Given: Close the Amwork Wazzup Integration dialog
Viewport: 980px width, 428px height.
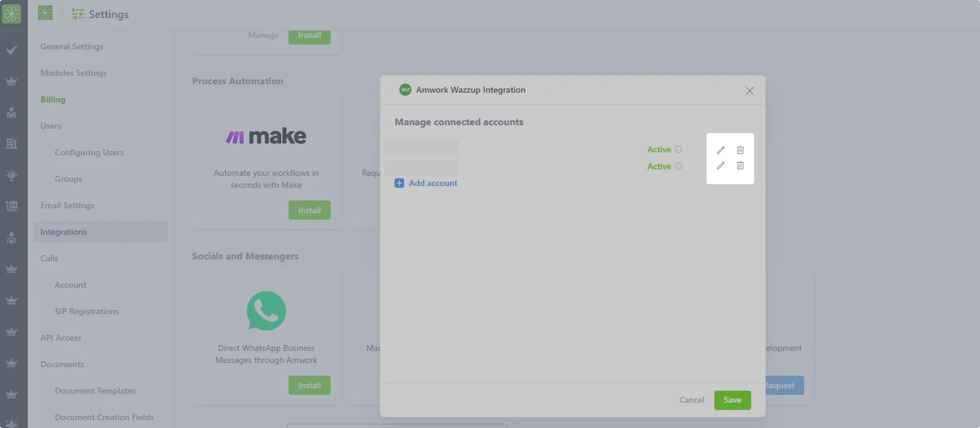Looking at the screenshot, I should pos(750,91).
